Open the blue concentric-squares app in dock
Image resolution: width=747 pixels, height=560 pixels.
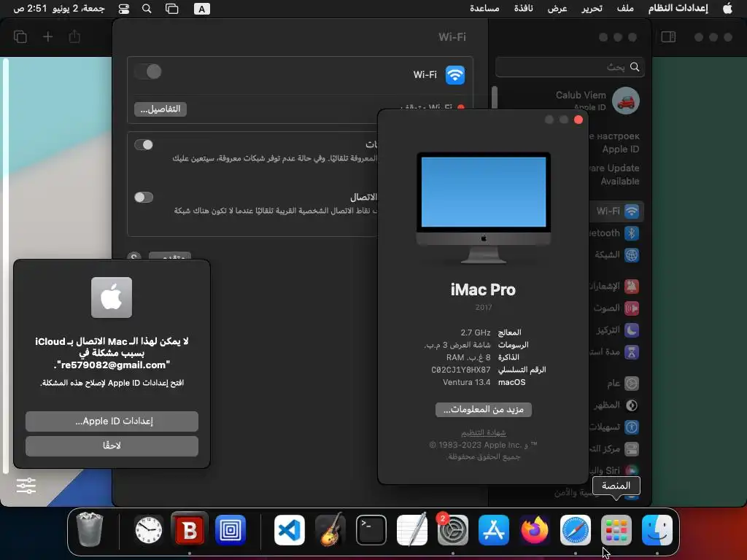(231, 530)
